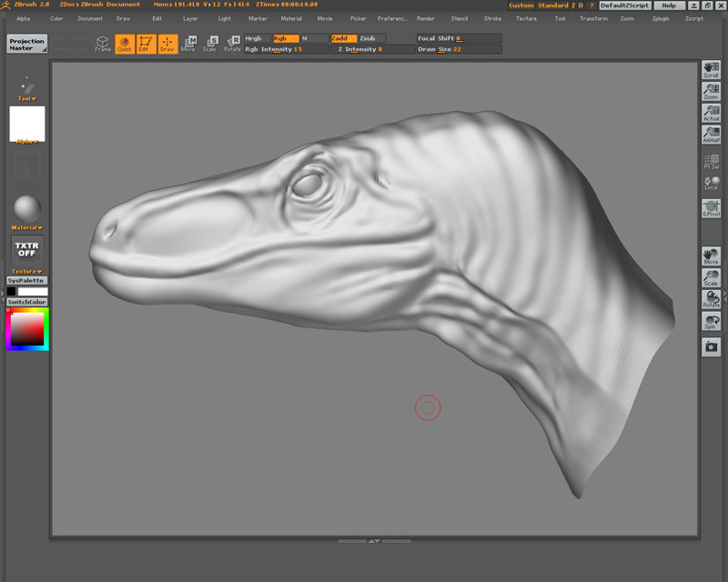Image resolution: width=728 pixels, height=582 pixels.
Task: Toggle Rgb painting mode
Action: tap(286, 38)
